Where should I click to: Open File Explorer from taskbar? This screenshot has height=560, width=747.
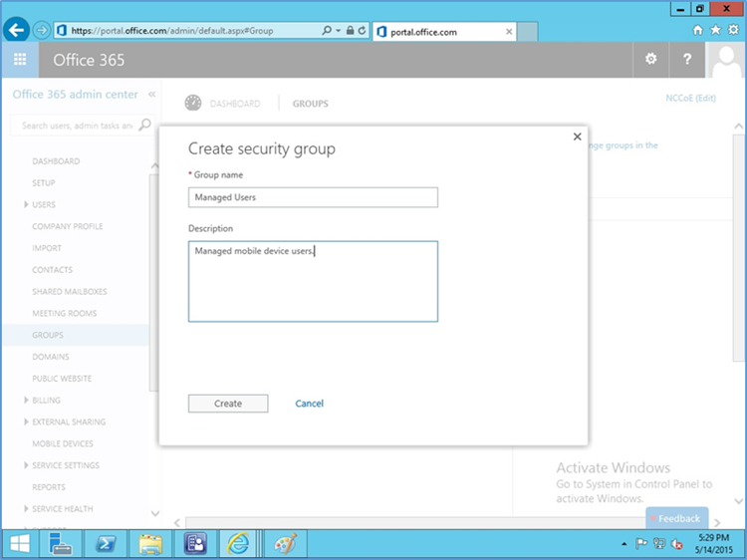pyautogui.click(x=150, y=544)
